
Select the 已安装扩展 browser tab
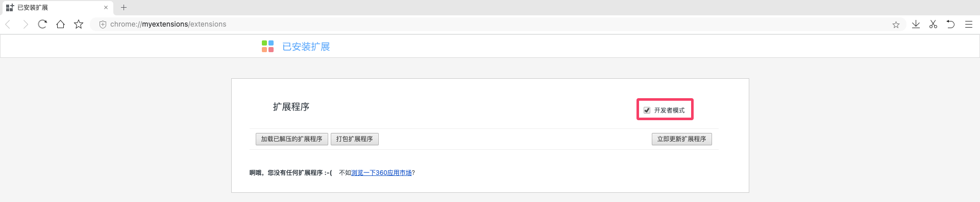[x=56, y=8]
